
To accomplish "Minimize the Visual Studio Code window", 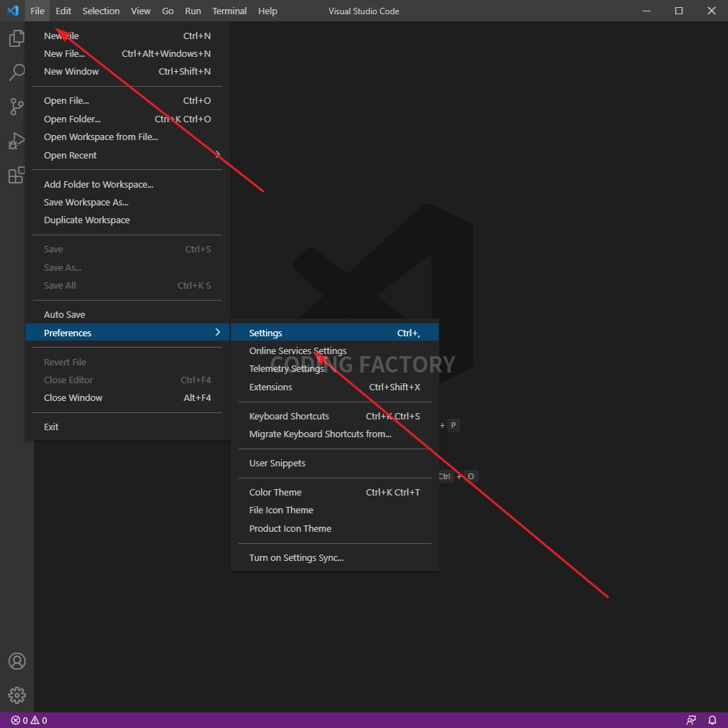I will pos(646,11).
